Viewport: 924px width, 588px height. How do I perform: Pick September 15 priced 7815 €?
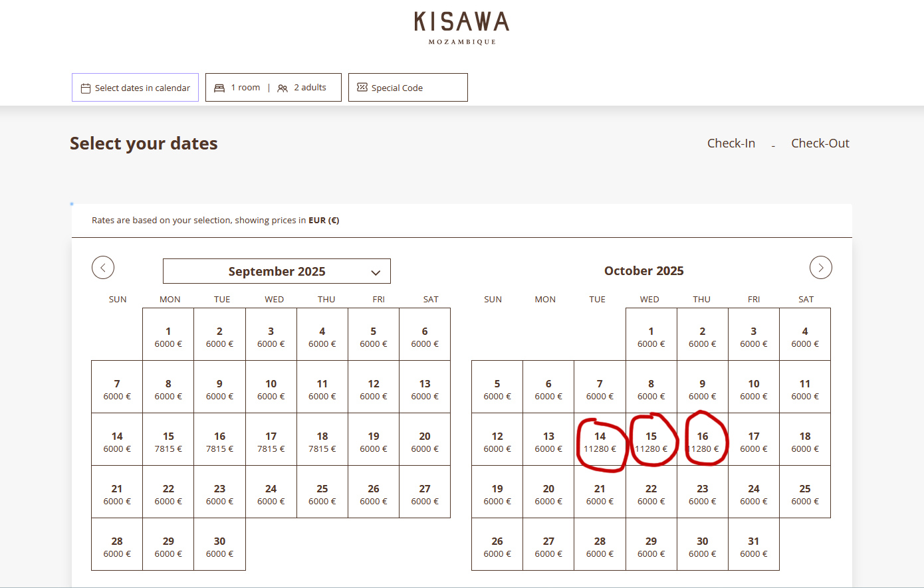click(x=168, y=442)
